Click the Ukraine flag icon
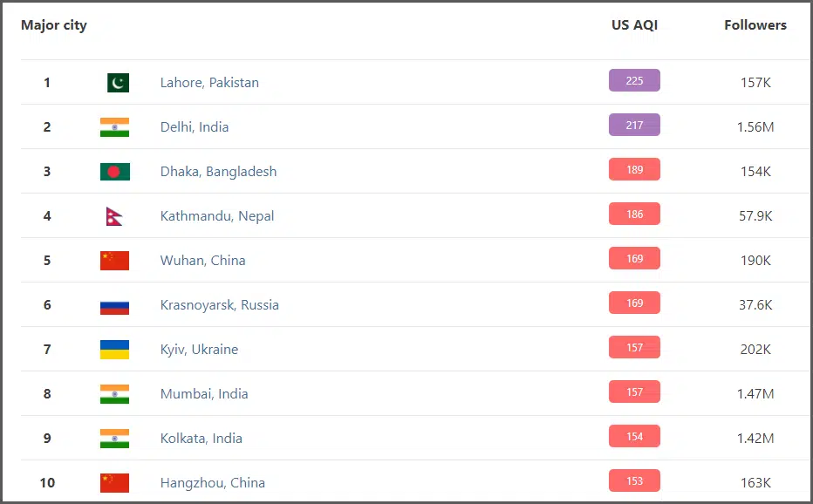 114,350
